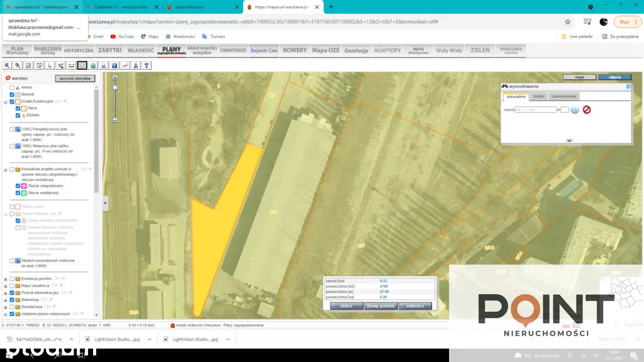This screenshot has height=362, width=644.
Task: Click the nazwa street name input field
Action: click(535, 109)
